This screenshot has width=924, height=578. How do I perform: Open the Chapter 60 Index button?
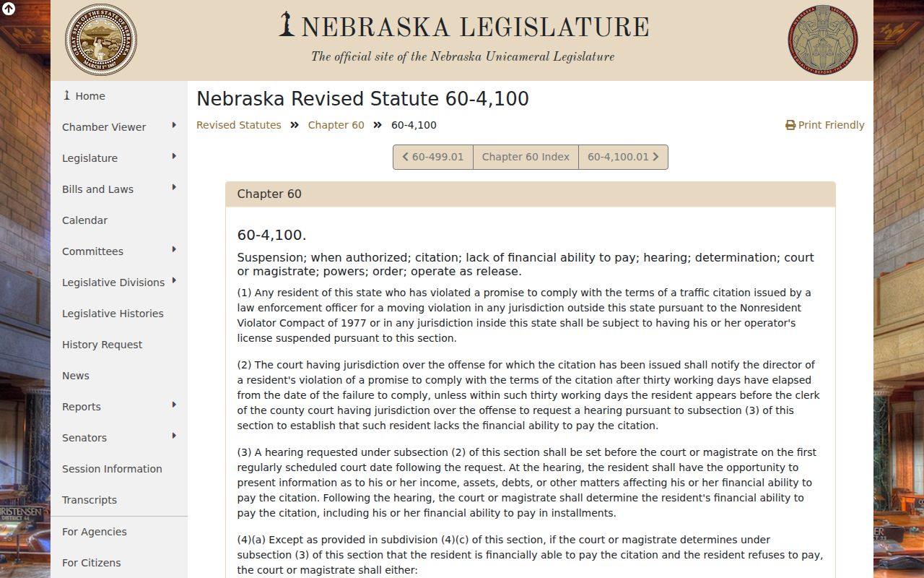pyautogui.click(x=526, y=157)
